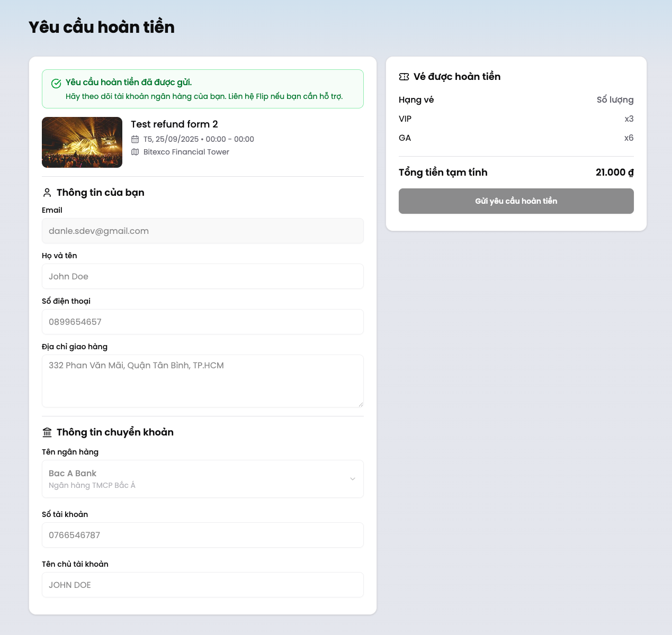Viewport: 672px width, 635px height.
Task: Click the Số tài khoản input field
Action: (203, 535)
